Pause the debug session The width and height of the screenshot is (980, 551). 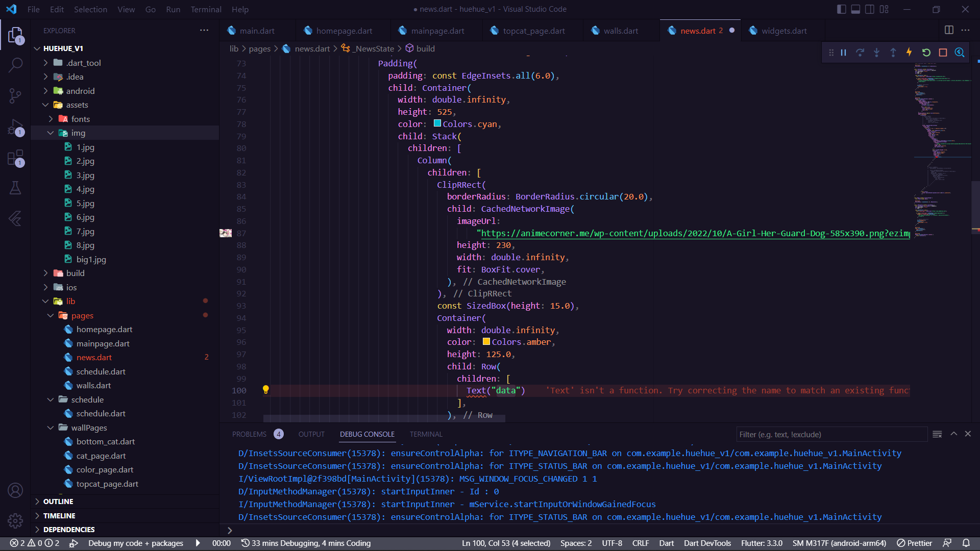pos(843,53)
